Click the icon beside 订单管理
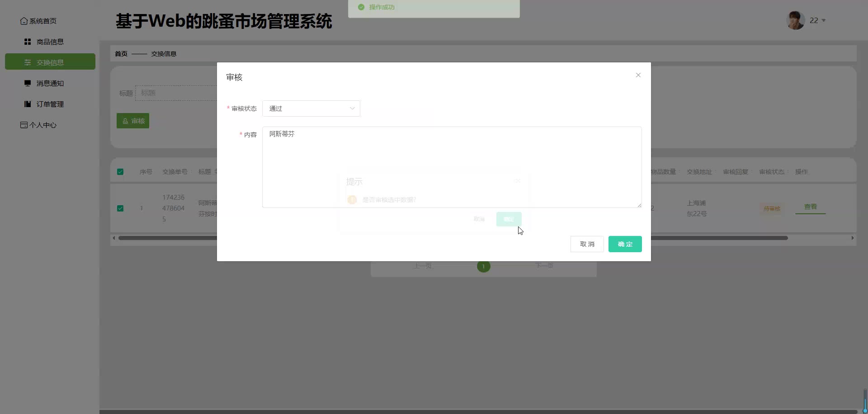868x414 pixels. pyautogui.click(x=28, y=104)
